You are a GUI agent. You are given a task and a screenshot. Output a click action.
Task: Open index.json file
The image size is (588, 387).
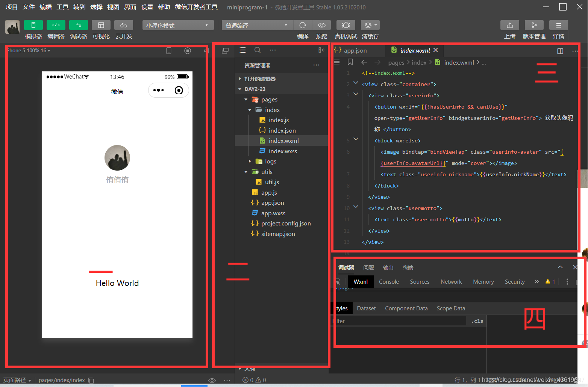click(281, 130)
